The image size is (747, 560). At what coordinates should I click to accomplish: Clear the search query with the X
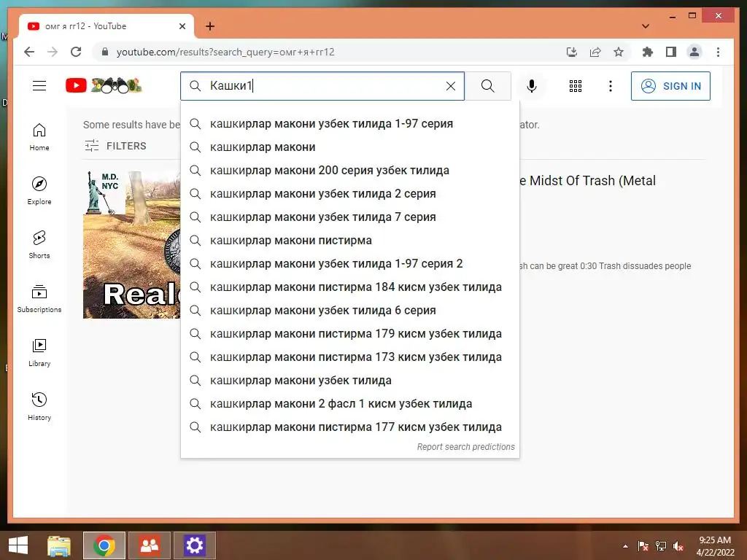(451, 86)
